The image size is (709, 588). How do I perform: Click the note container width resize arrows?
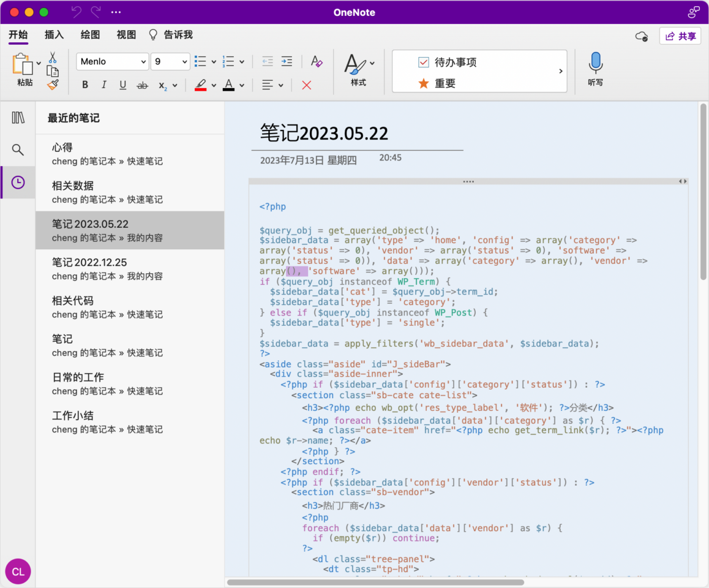point(683,181)
